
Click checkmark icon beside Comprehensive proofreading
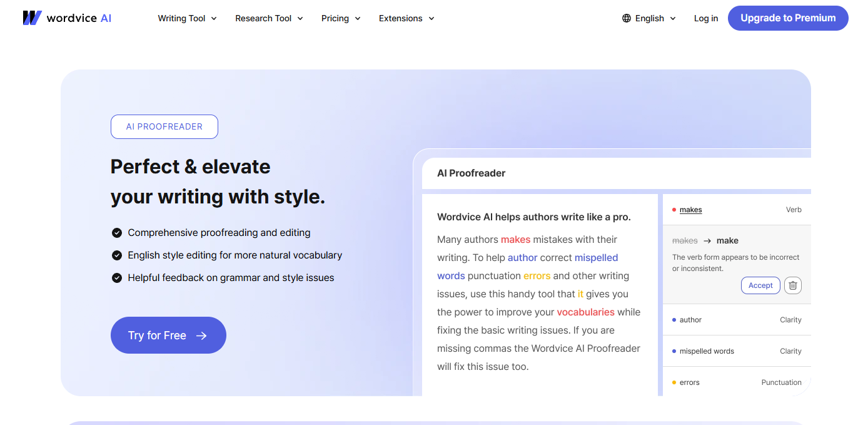[x=117, y=233]
